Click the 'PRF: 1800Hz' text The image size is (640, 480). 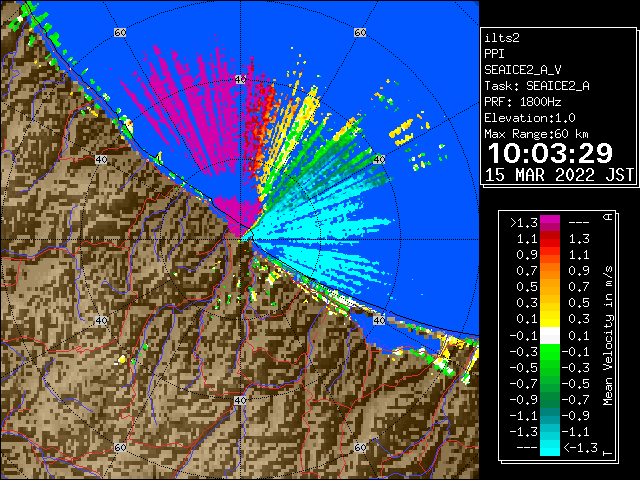522,102
